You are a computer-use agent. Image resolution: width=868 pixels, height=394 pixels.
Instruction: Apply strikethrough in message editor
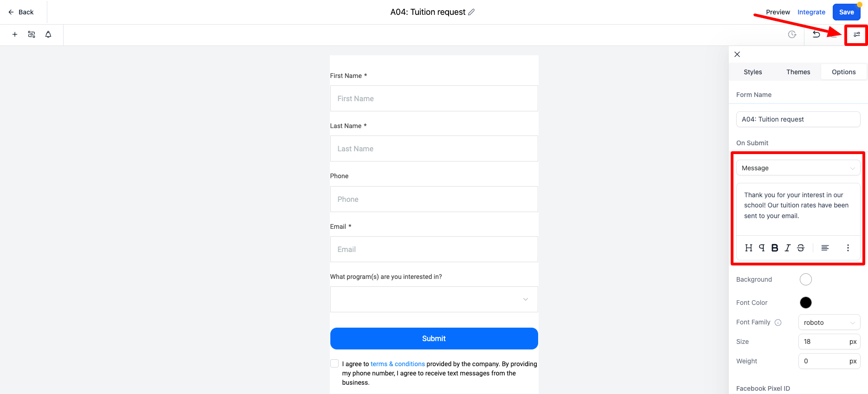[x=801, y=248]
